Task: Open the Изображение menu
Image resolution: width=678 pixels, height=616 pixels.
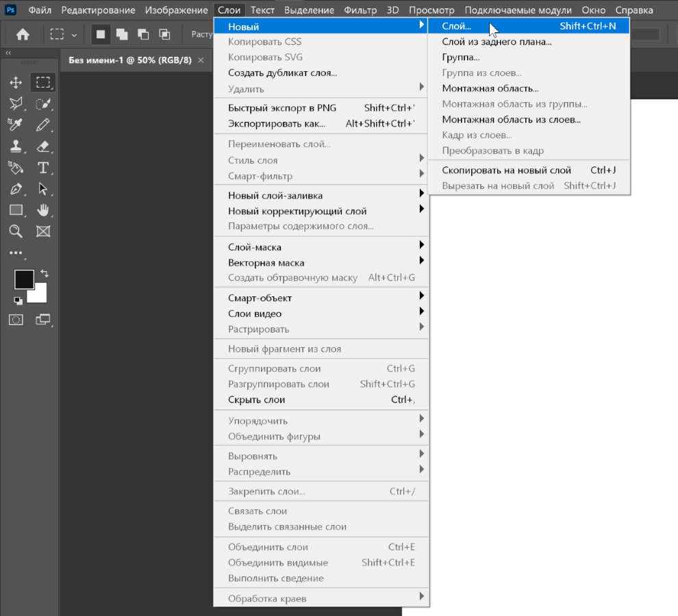Action: (177, 10)
